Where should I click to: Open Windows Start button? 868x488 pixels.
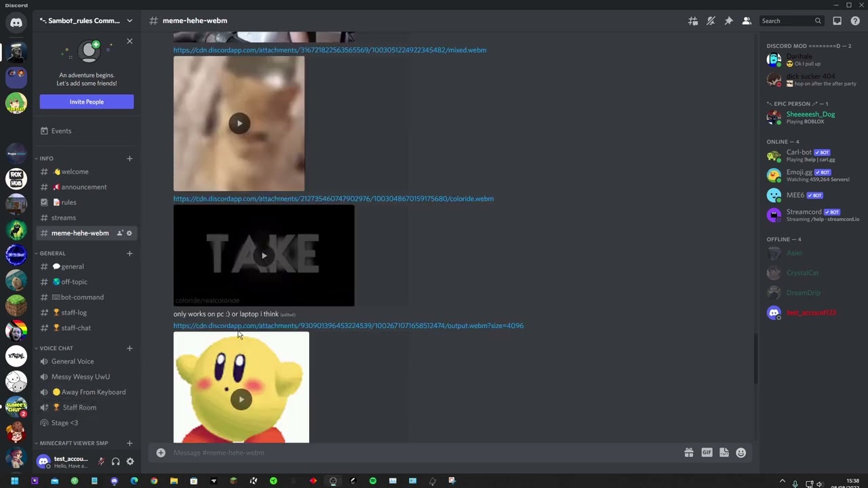tap(14, 481)
